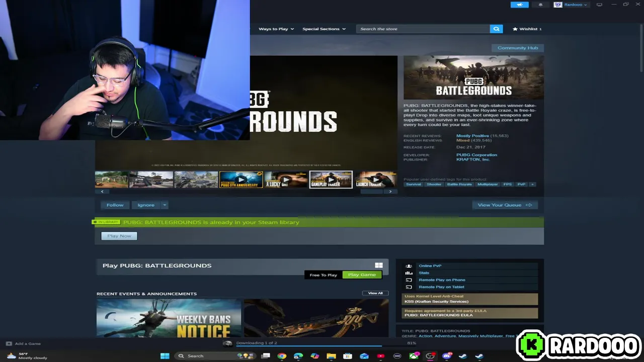Click the PUBG: BATTLEGROUNDS EULA notice

click(470, 313)
